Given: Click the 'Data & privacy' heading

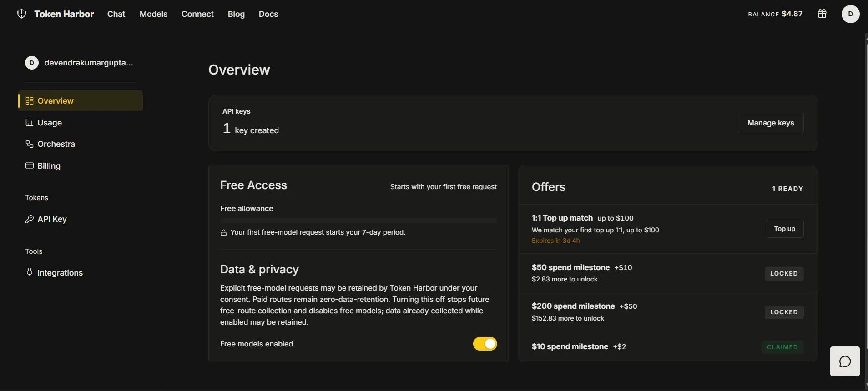Looking at the screenshot, I should (x=259, y=269).
